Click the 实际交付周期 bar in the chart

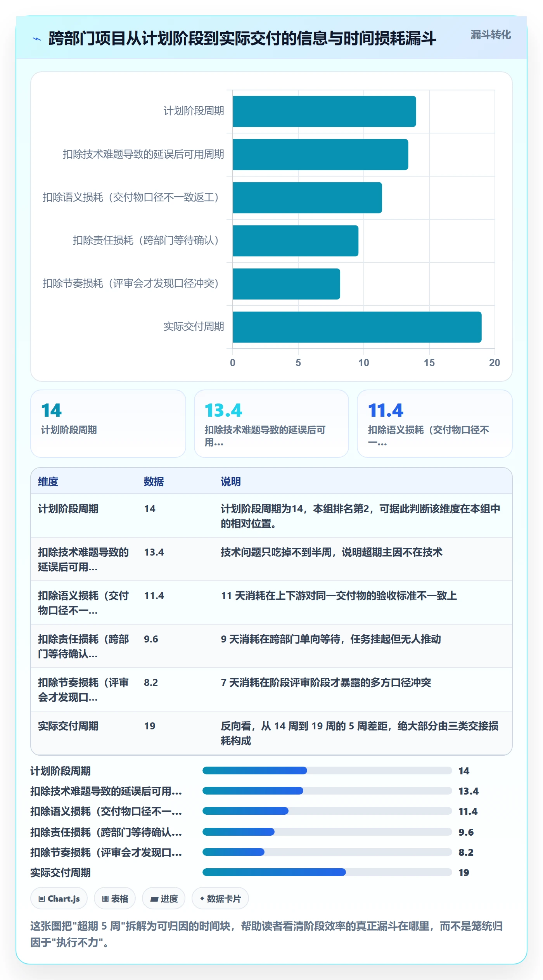[357, 327]
